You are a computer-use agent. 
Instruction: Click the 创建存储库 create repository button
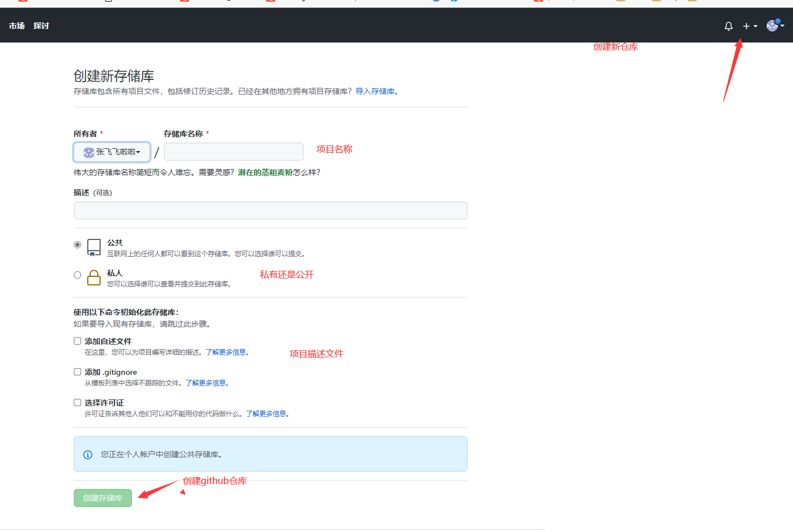102,497
